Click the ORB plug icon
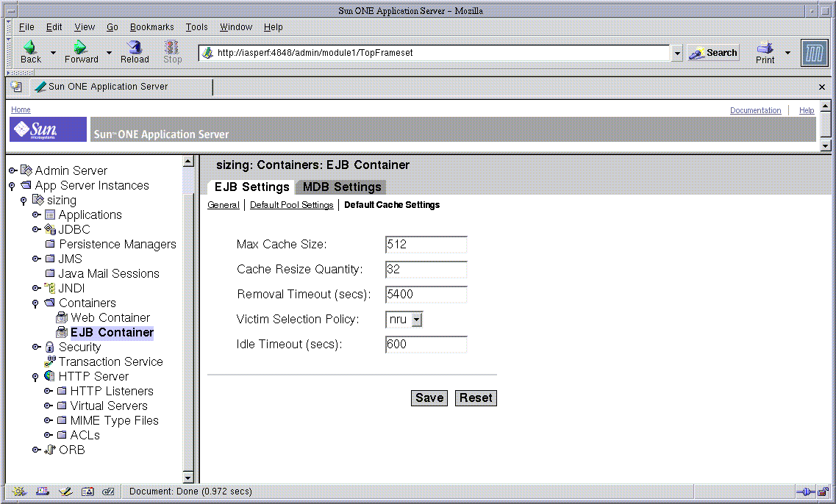 tap(50, 450)
